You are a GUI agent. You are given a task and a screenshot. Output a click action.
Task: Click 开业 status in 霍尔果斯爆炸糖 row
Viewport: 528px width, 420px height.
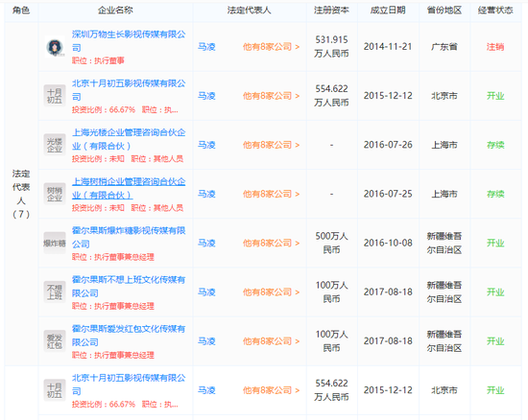(x=495, y=244)
